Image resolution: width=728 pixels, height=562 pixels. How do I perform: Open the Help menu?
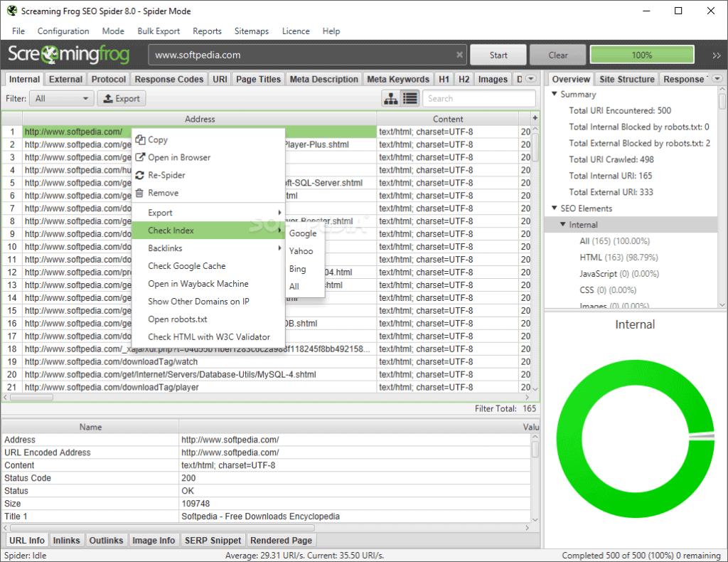331,31
